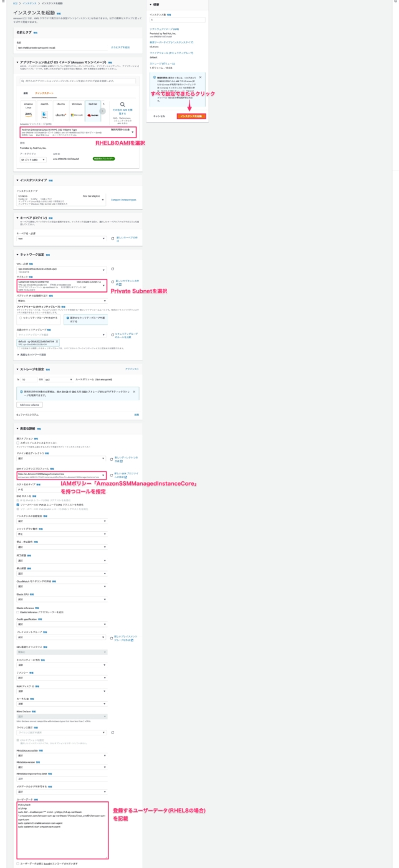
Task: Select the macOS AMI tile
Action: click(45, 110)
